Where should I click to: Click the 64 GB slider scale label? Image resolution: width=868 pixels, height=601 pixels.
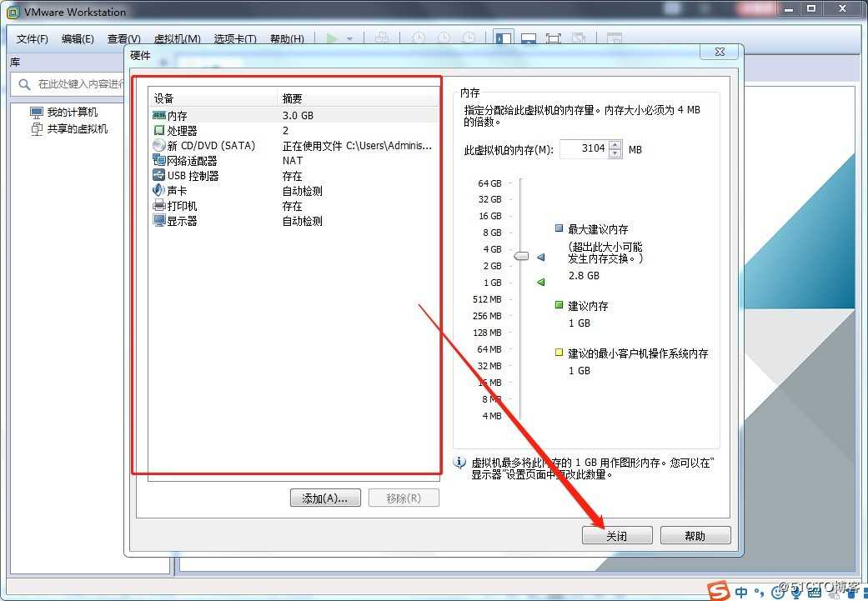click(490, 183)
